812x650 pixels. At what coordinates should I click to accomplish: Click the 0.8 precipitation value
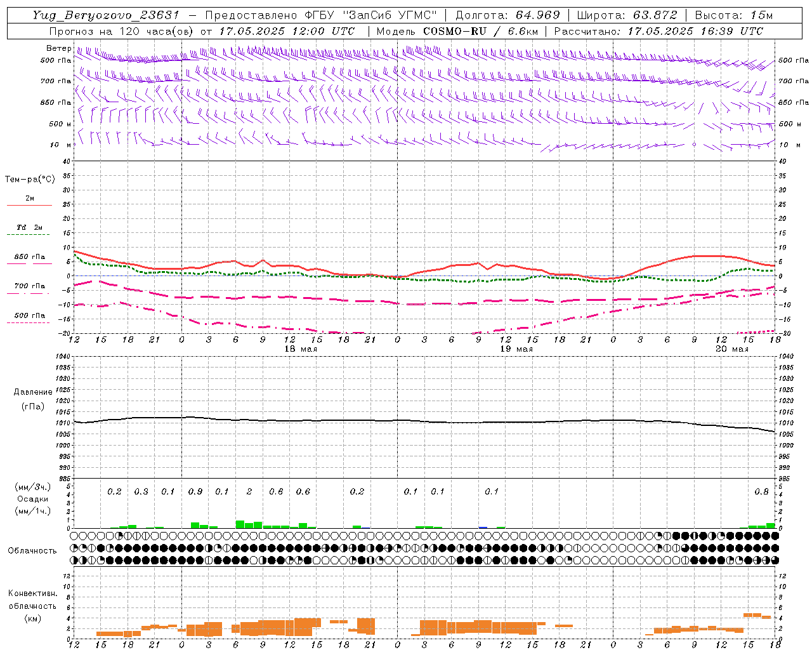coord(761,492)
